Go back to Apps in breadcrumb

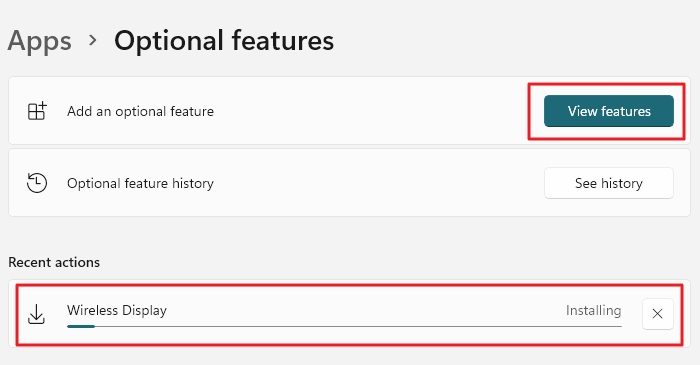[x=40, y=41]
